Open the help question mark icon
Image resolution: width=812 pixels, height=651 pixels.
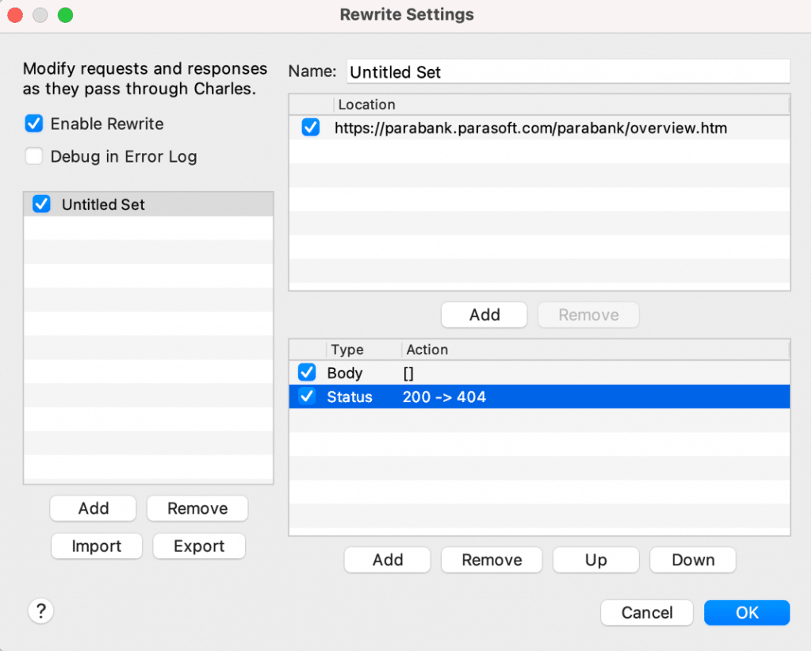click(x=40, y=611)
